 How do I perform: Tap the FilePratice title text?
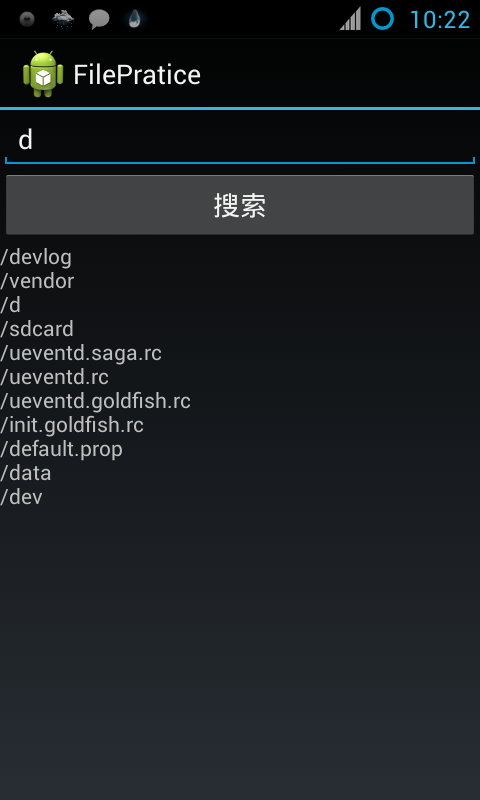[x=137, y=75]
